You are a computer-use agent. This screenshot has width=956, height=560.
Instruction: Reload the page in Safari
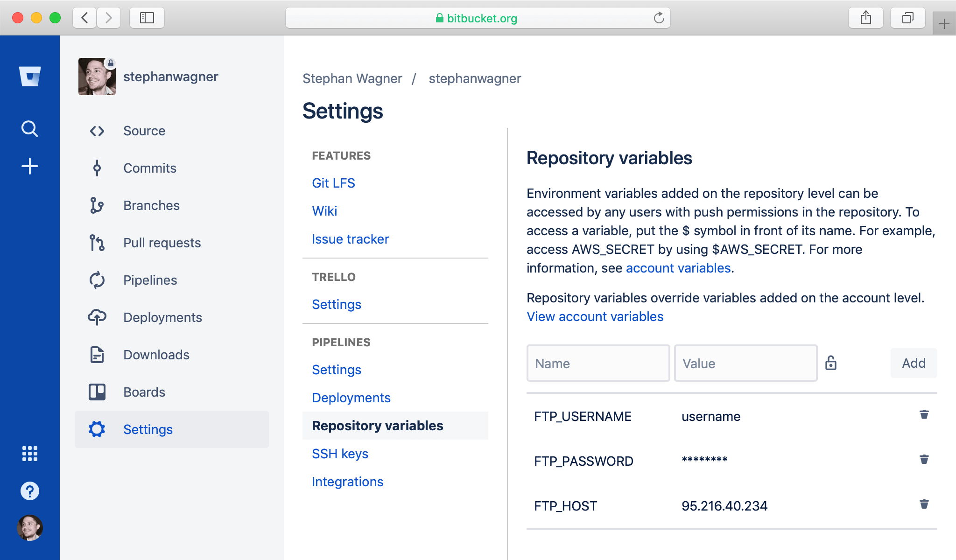pos(658,18)
